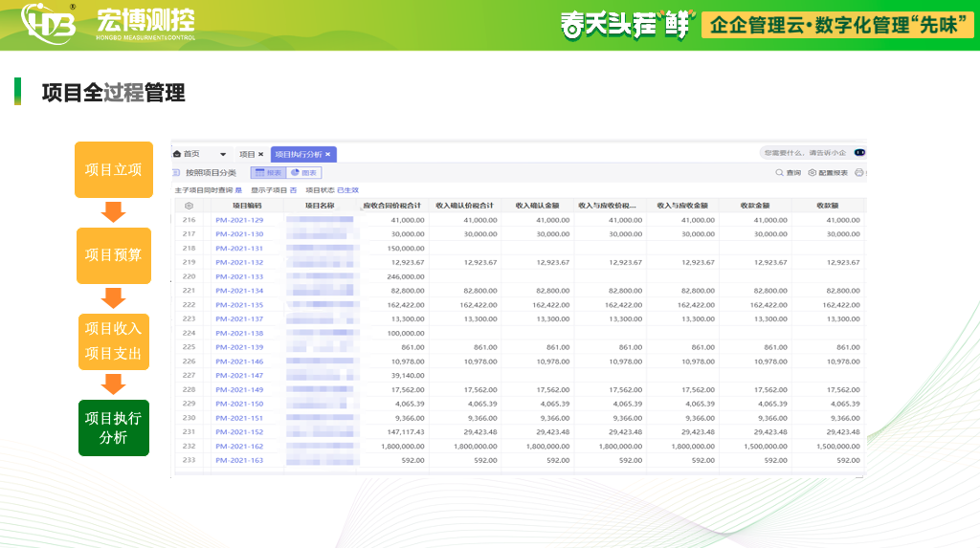The height and width of the screenshot is (548, 980).
Task: Click the 查询 magnifier search icon
Action: (x=780, y=173)
